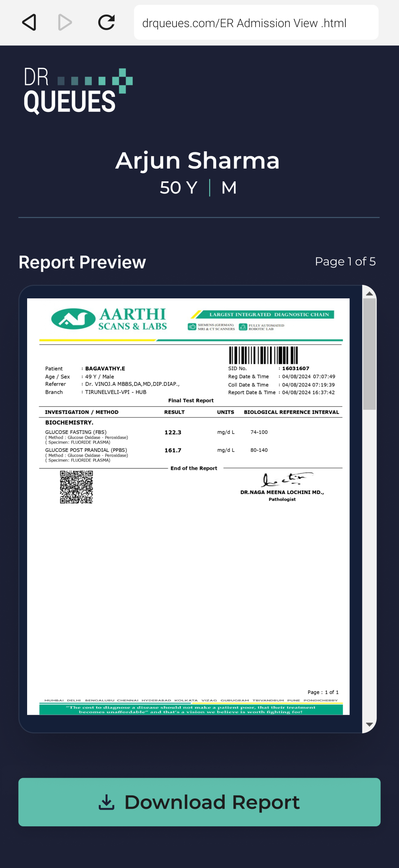Click the QR code in the report
This screenshot has height=868, width=399.
click(76, 487)
